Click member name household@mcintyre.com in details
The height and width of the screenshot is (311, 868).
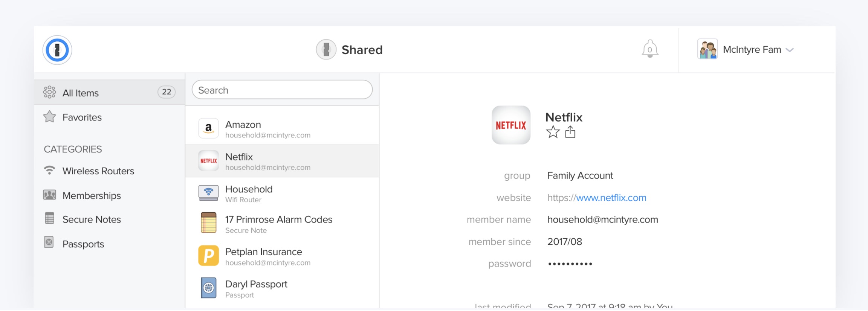603,220
